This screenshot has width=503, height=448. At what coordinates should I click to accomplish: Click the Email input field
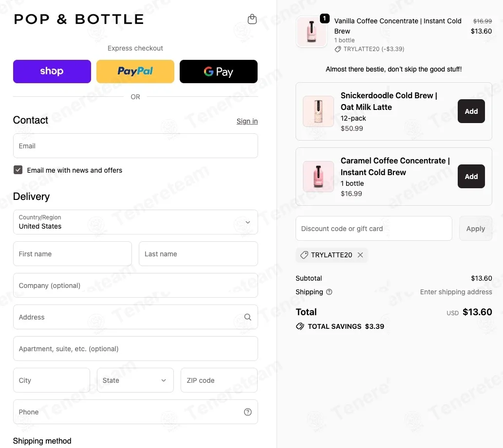coord(135,146)
